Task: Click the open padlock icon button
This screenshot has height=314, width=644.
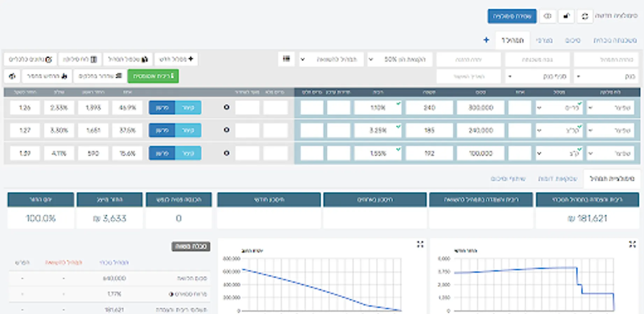Action: coord(566,16)
